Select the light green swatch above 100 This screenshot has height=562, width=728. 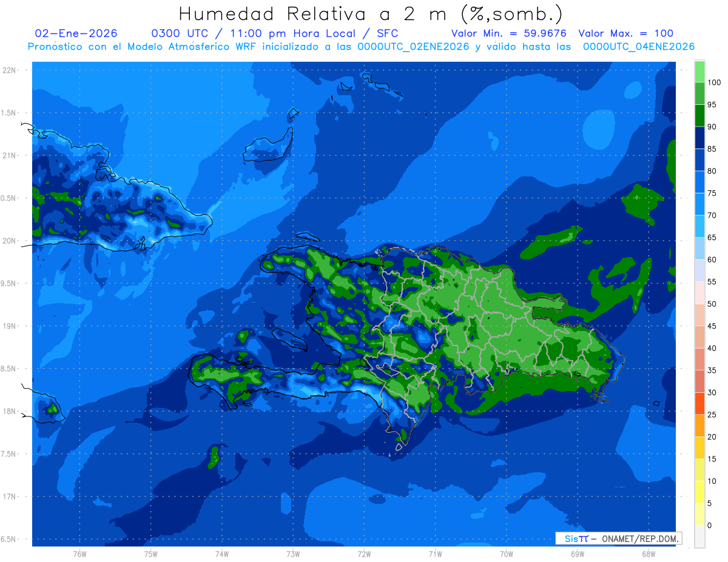(x=699, y=72)
